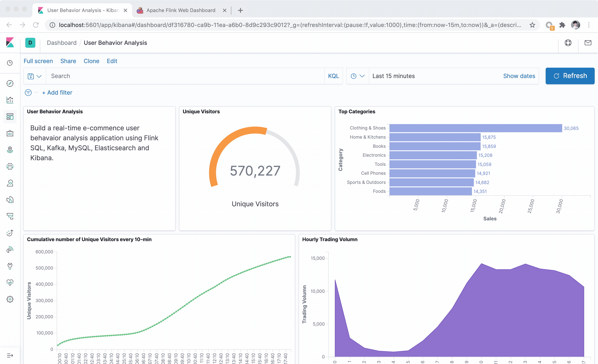Screen dimensions: 598x364
Task: Expand the side navigation menu
Action: (x=10, y=355)
